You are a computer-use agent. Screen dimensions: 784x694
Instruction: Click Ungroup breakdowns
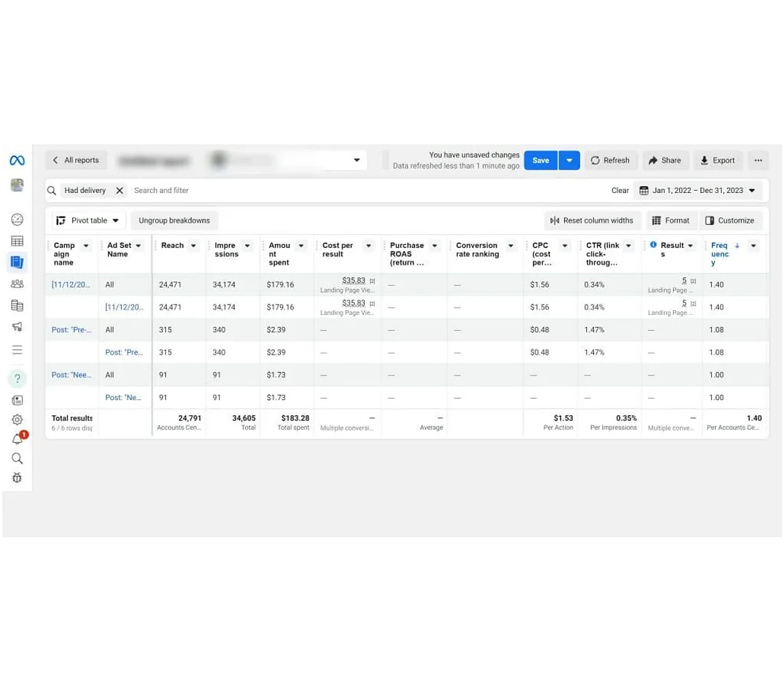point(174,221)
